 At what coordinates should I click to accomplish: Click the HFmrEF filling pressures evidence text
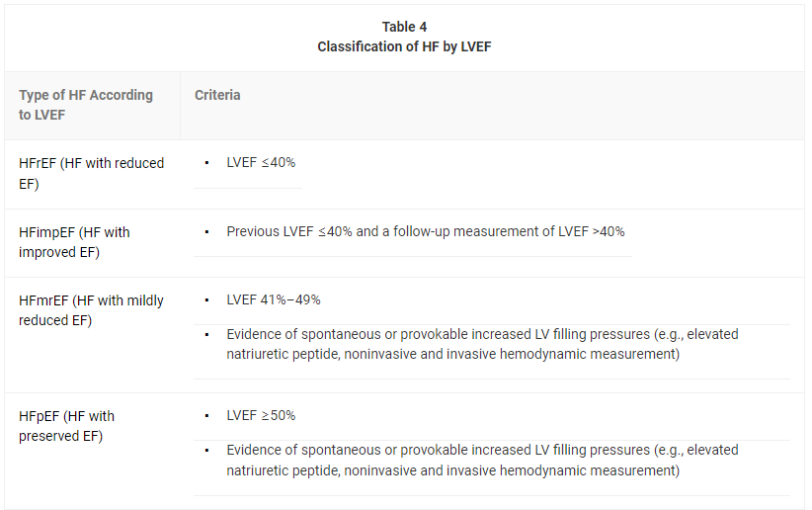[482, 344]
